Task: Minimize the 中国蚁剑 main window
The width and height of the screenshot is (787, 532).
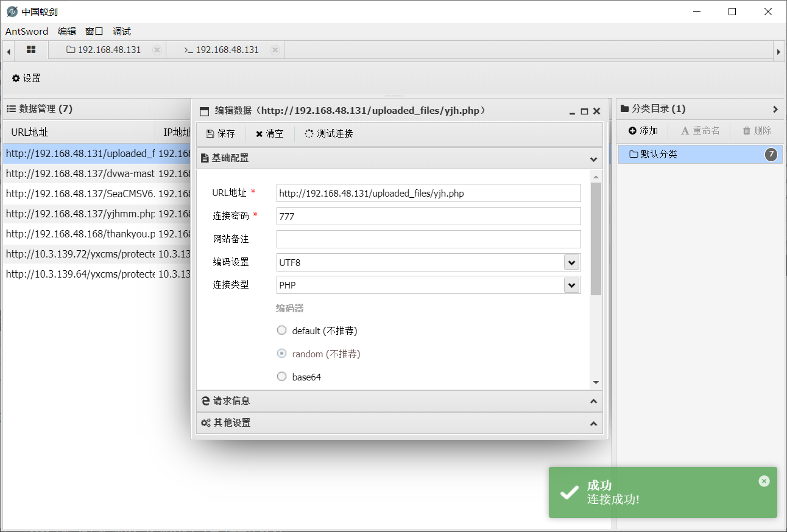Action: pos(698,12)
